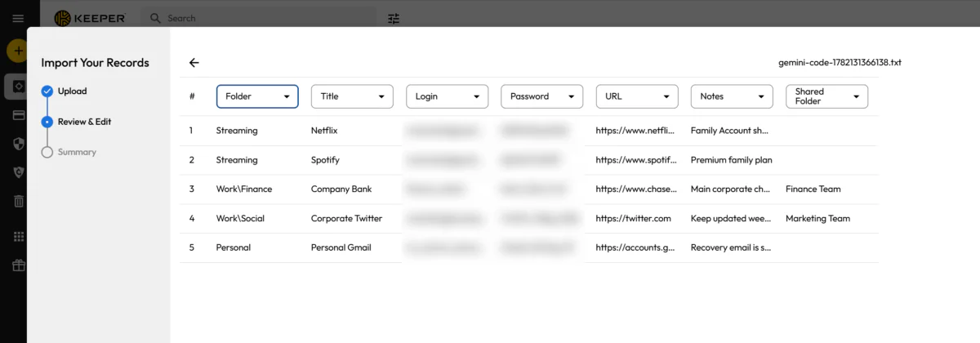Click the blurred password in Spotify row
This screenshot has height=343, width=980.
pos(531,160)
